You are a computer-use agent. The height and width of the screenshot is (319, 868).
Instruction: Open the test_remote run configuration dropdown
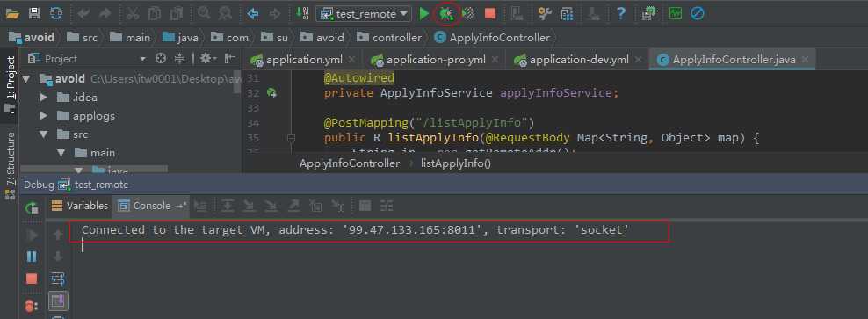tap(364, 14)
